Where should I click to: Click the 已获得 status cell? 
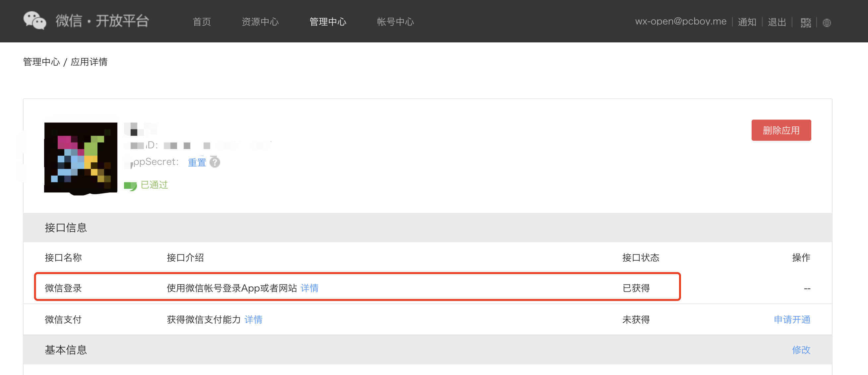pyautogui.click(x=636, y=288)
